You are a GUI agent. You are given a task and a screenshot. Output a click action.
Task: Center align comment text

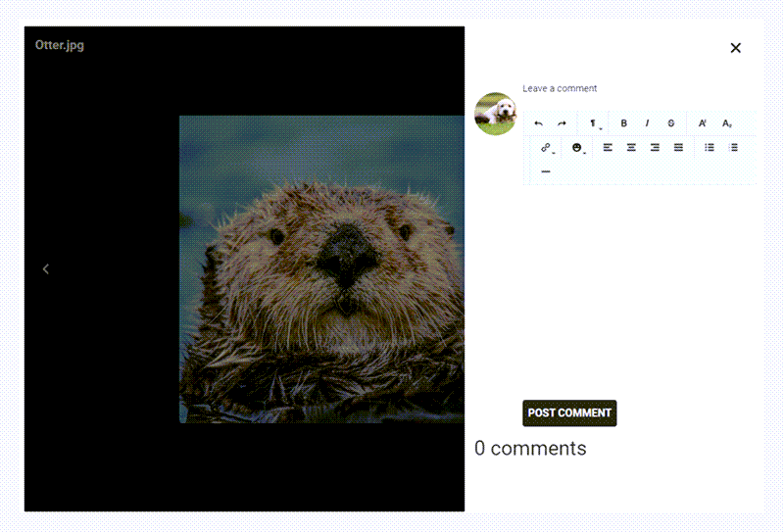(x=631, y=148)
